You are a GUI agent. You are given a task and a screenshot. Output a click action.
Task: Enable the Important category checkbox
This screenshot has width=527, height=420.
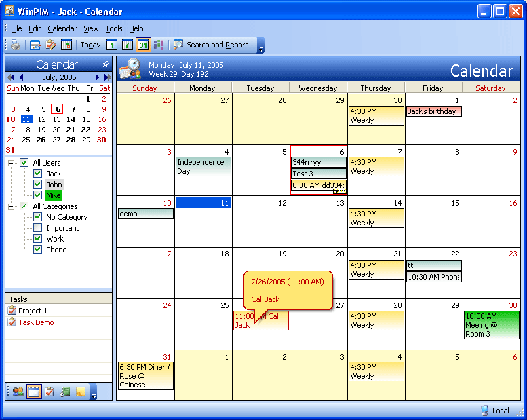pyautogui.click(x=38, y=228)
